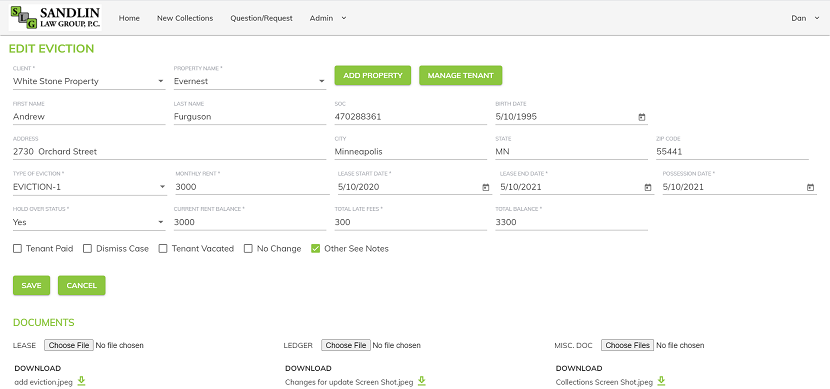
Task: Download the add eviction.jpeg file
Action: point(81,381)
